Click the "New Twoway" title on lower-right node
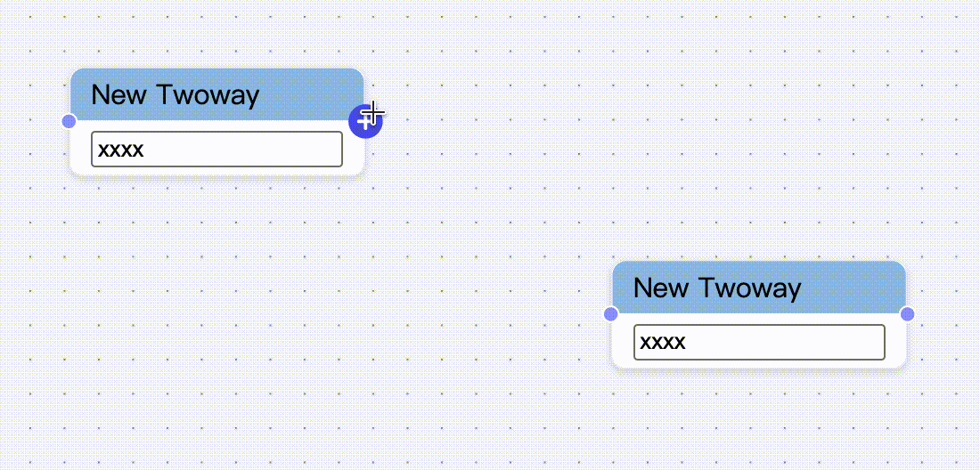Image resolution: width=980 pixels, height=470 pixels. pyautogui.click(x=717, y=288)
